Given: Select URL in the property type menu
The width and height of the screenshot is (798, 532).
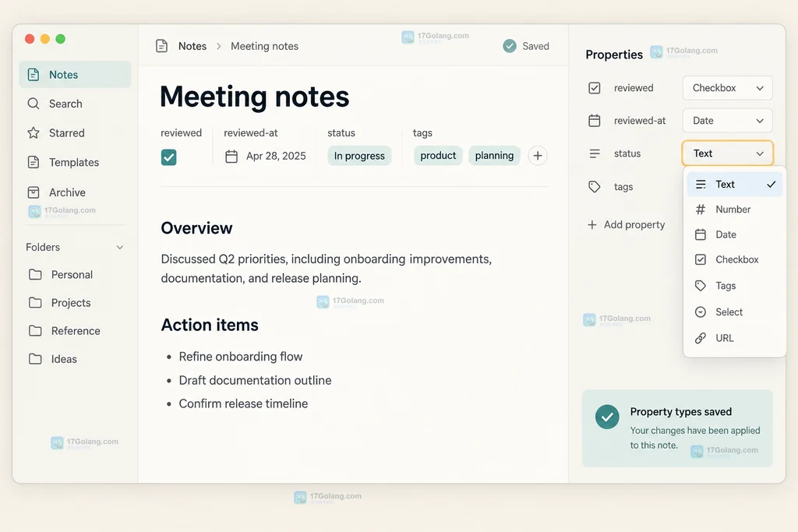Looking at the screenshot, I should pyautogui.click(x=733, y=338).
